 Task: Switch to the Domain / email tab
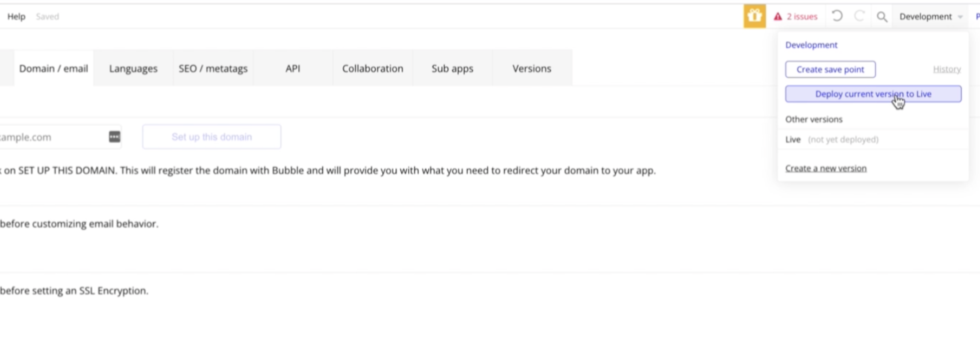[x=53, y=69]
